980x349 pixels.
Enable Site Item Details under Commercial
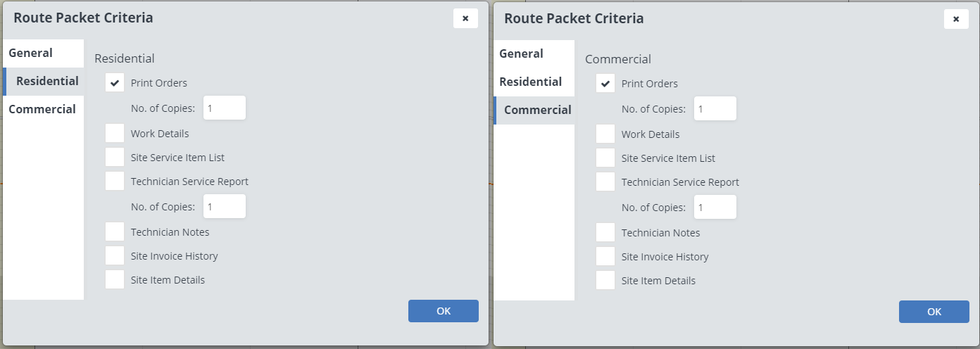(605, 280)
